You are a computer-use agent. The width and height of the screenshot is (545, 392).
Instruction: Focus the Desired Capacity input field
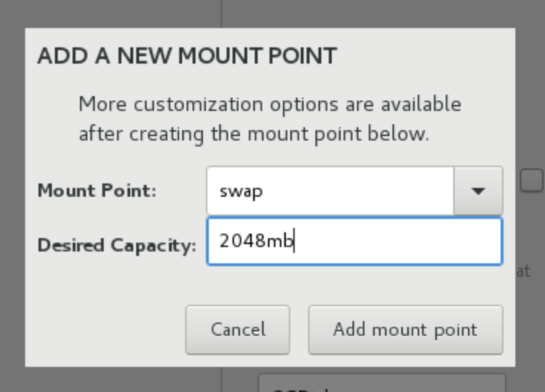pos(355,241)
